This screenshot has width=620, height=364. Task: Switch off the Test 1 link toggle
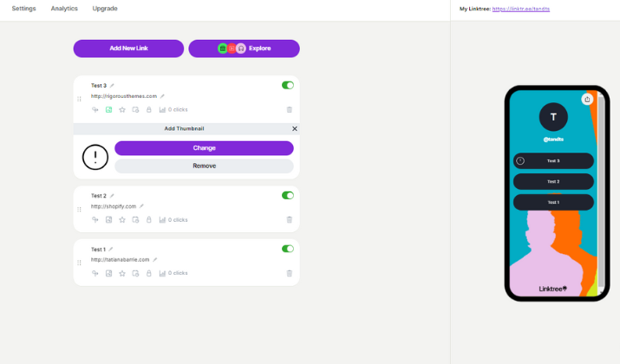pos(288,249)
